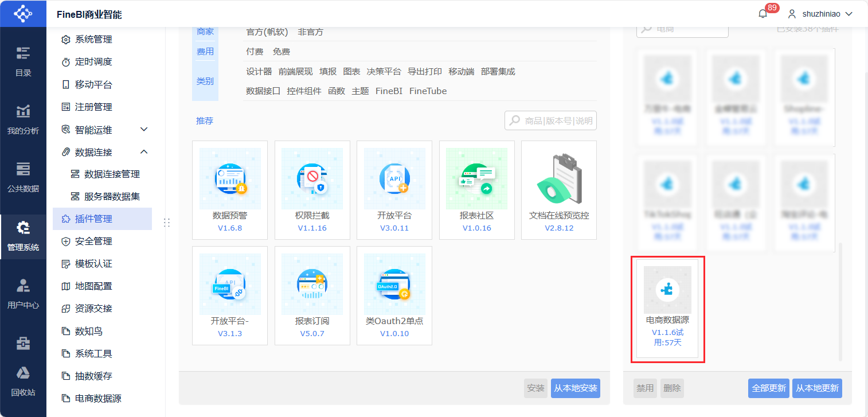Open 用户中心 in the sidebar
Viewport: 868px width, 417px height.
pos(23,294)
